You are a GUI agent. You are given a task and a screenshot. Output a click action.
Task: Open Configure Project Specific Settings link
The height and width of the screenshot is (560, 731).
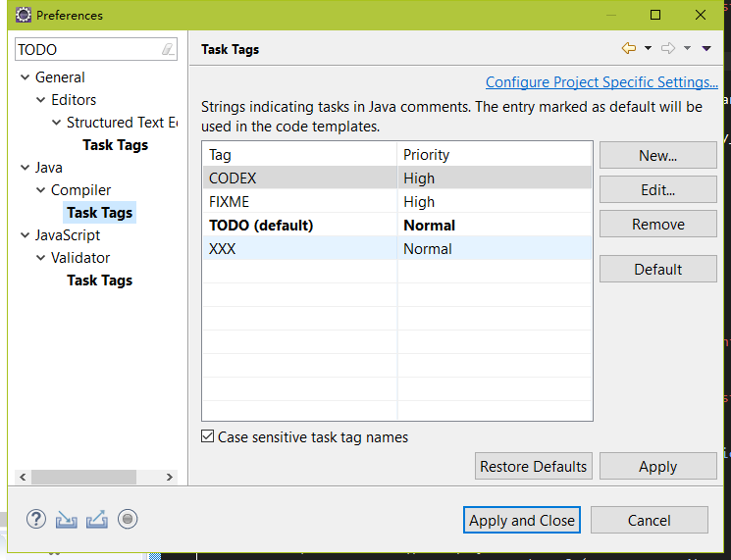pos(601,82)
